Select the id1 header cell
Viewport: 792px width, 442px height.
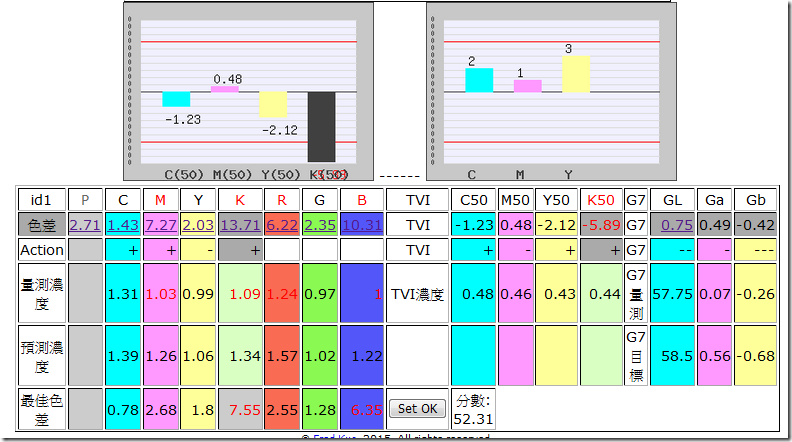[41, 200]
